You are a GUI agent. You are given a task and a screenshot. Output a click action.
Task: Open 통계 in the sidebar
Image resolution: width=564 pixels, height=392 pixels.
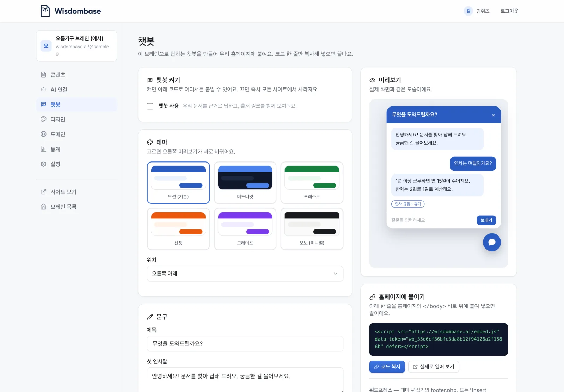pyautogui.click(x=76, y=149)
